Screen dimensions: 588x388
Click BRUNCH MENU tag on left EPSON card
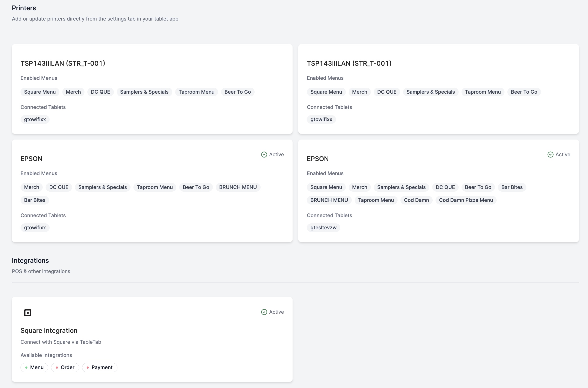[238, 187]
